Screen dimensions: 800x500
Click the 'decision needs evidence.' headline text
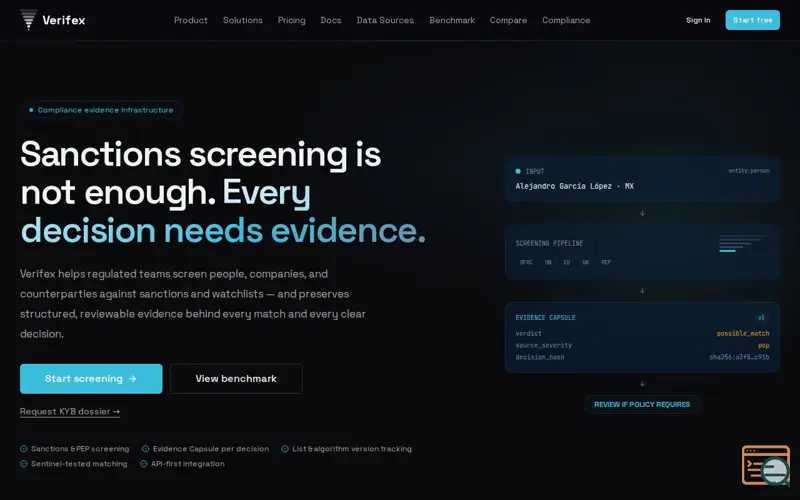pos(223,231)
